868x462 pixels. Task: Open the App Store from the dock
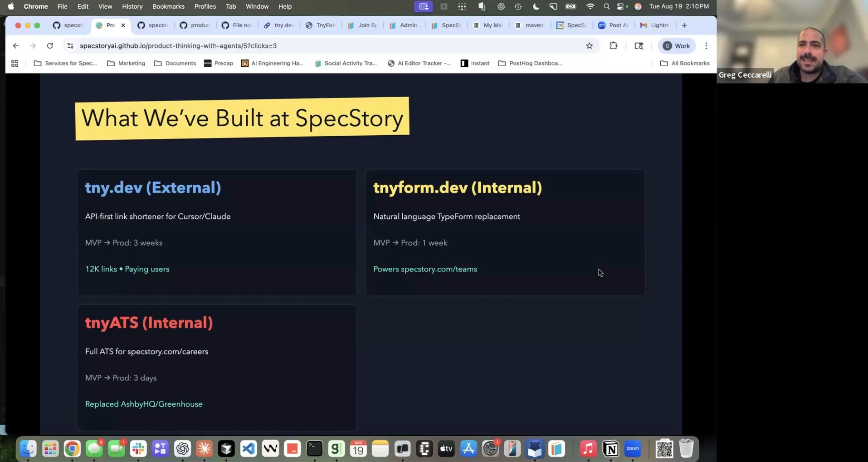[x=468, y=449]
